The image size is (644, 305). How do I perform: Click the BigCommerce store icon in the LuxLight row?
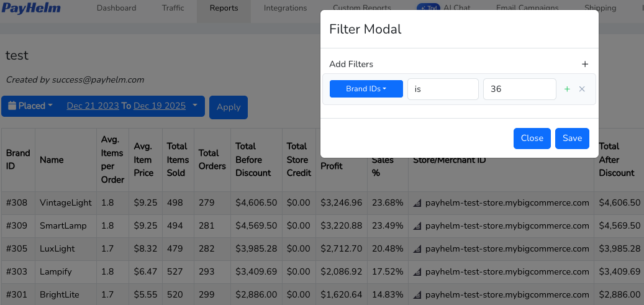(417, 249)
